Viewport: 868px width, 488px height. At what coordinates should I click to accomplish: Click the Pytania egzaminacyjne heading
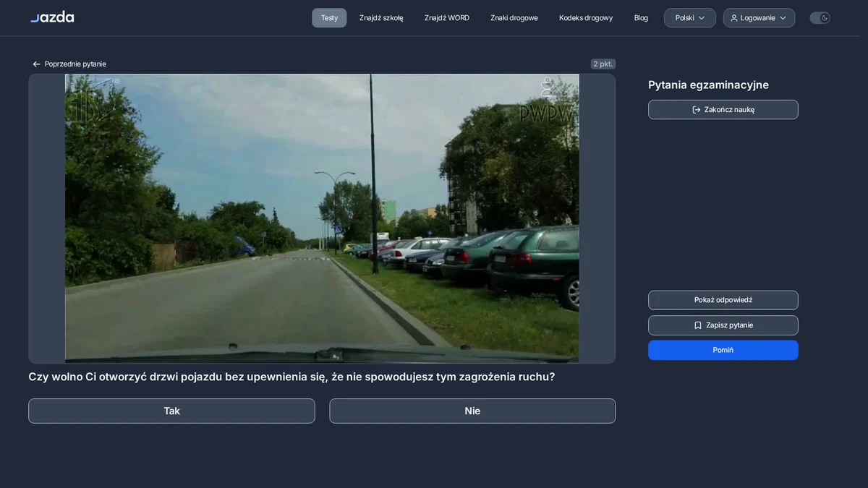[708, 85]
